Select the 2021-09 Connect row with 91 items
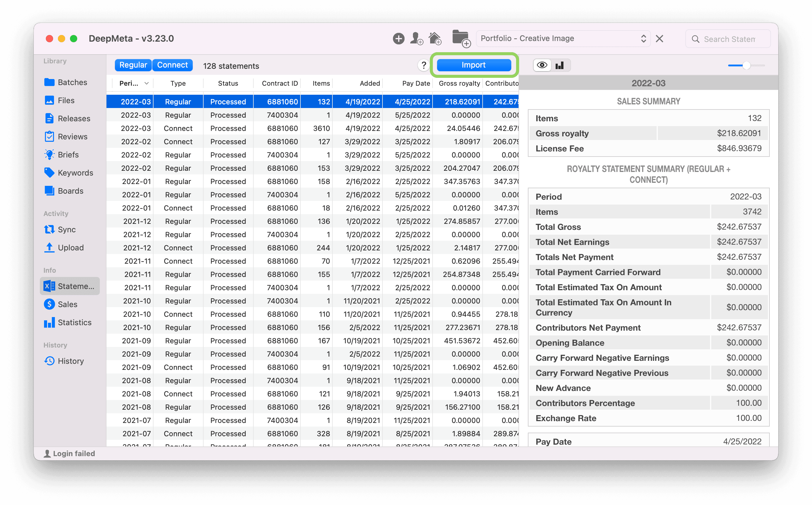The width and height of the screenshot is (812, 505). point(312,367)
